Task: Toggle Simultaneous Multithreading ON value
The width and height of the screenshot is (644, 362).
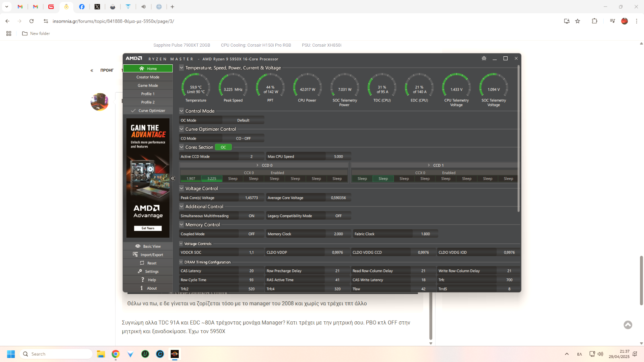Action: [x=252, y=216]
